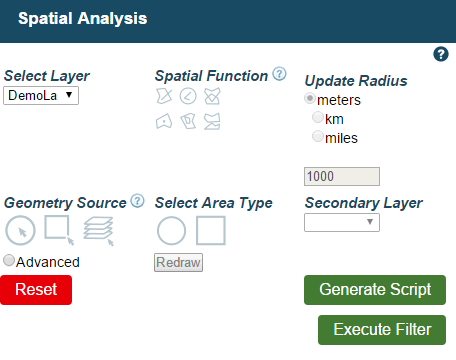Image resolution: width=456 pixels, height=360 pixels.
Task: Choose the circle distance-within spatial function icon
Action: pos(188,96)
